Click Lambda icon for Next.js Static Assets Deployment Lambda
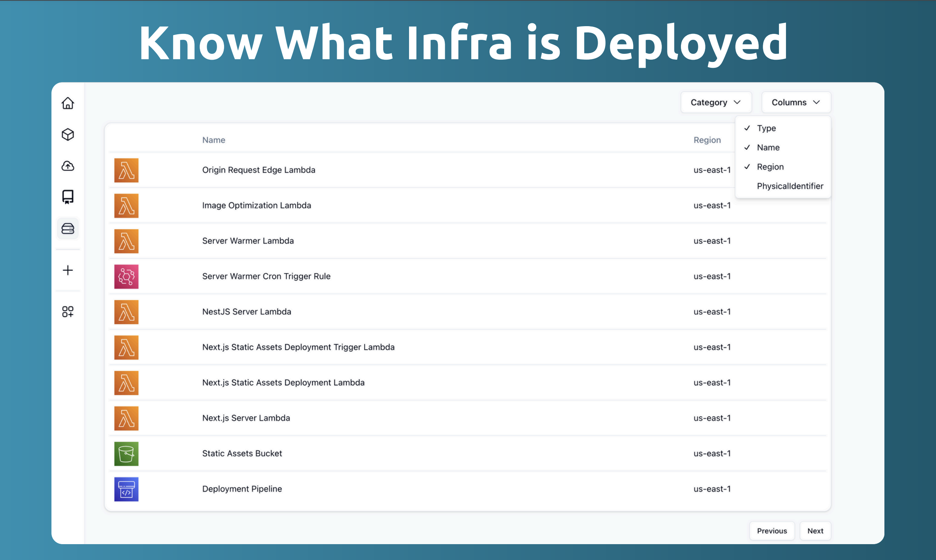This screenshot has height=560, width=936. tap(126, 383)
